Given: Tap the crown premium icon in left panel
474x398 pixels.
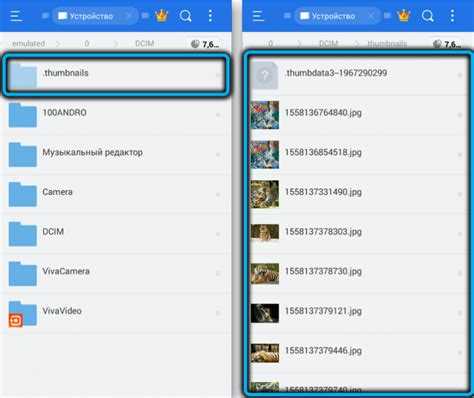Looking at the screenshot, I should coord(162,16).
